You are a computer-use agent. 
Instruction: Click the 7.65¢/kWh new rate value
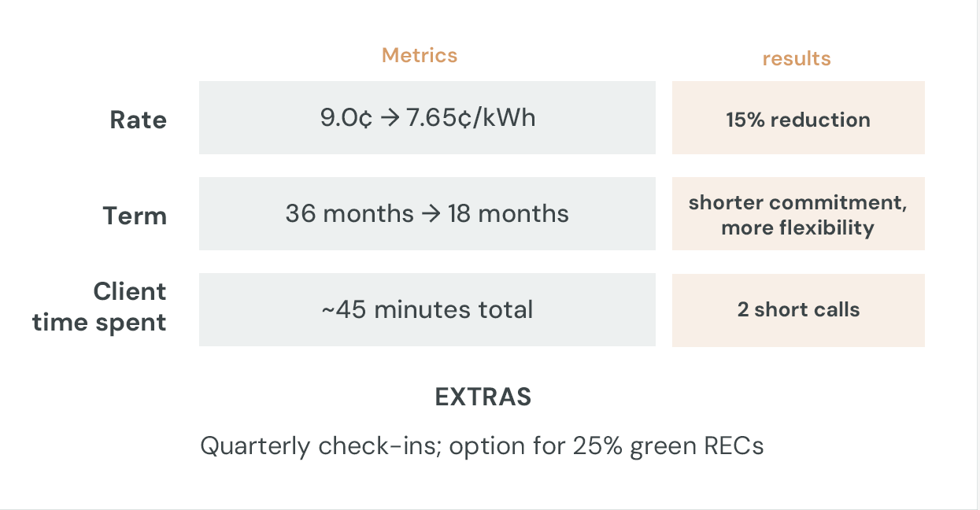pyautogui.click(x=471, y=118)
